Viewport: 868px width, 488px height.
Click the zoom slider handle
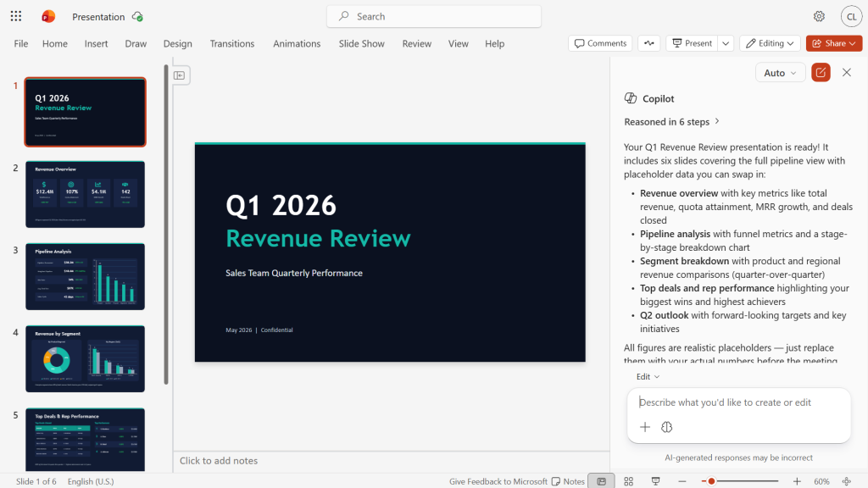coord(711,481)
